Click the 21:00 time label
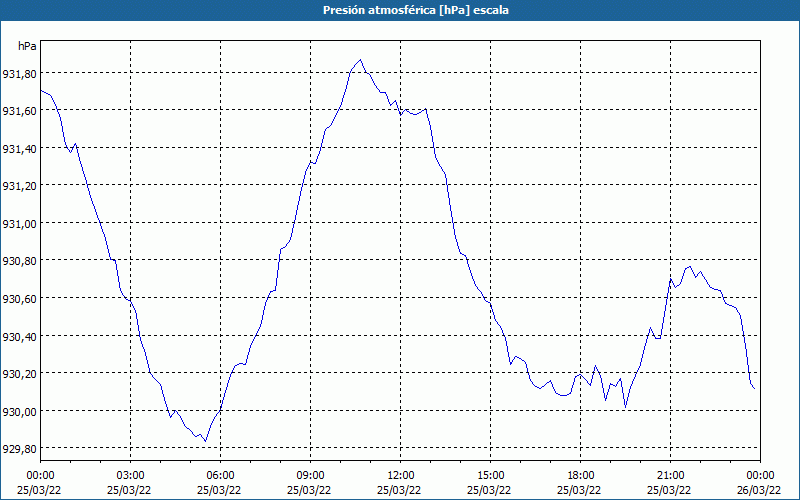 [x=670, y=476]
